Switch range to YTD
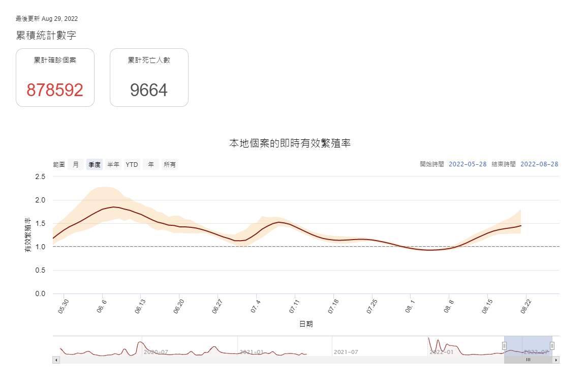Image resolution: width=588 pixels, height=383 pixels. tap(132, 164)
